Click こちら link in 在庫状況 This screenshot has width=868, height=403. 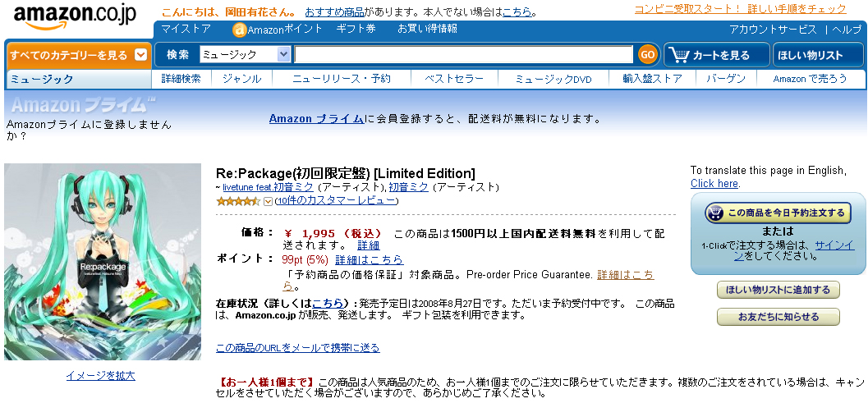pyautogui.click(x=327, y=304)
